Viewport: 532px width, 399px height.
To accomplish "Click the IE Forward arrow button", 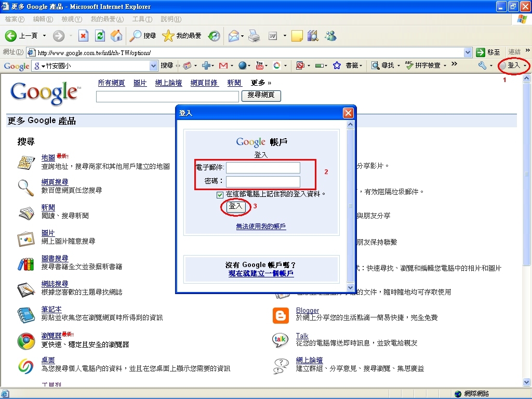I will click(58, 36).
